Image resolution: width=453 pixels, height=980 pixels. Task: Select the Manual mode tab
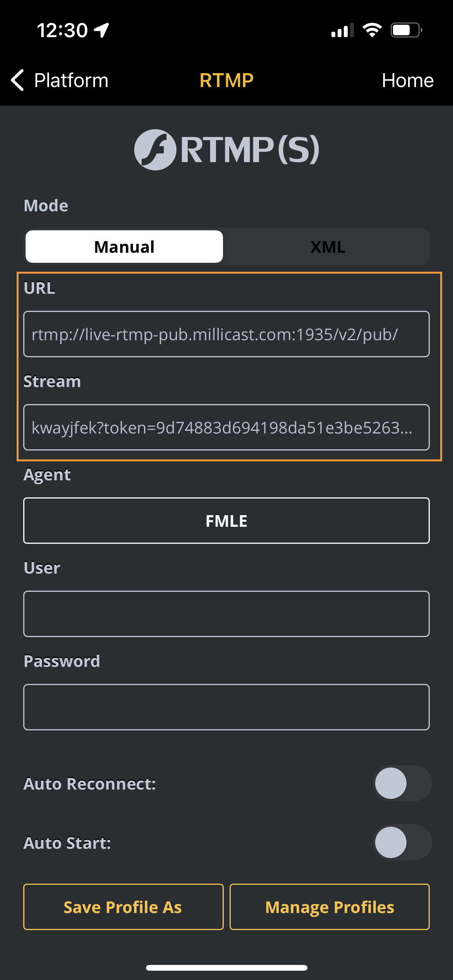(124, 247)
